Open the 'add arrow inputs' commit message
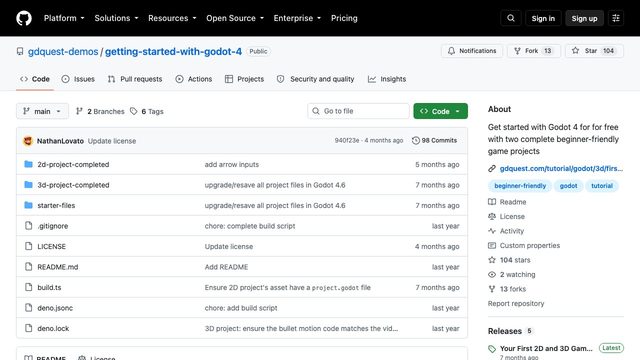 pyautogui.click(x=232, y=164)
